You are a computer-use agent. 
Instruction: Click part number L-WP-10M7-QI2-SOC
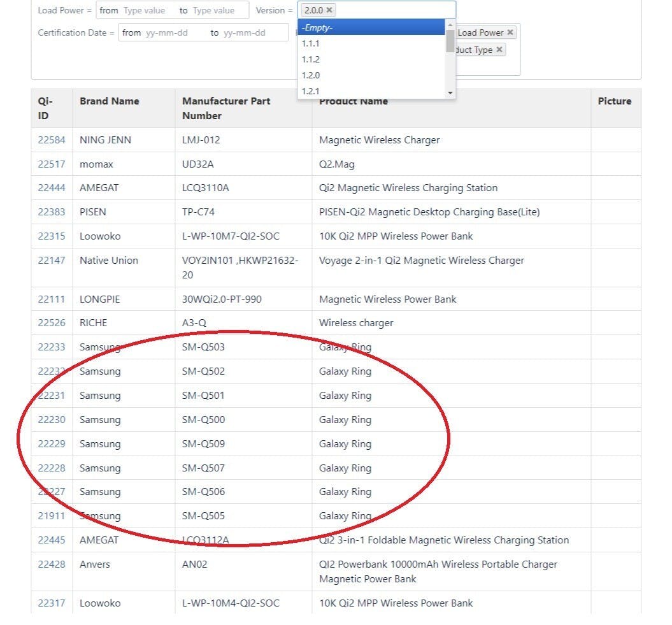coord(231,236)
